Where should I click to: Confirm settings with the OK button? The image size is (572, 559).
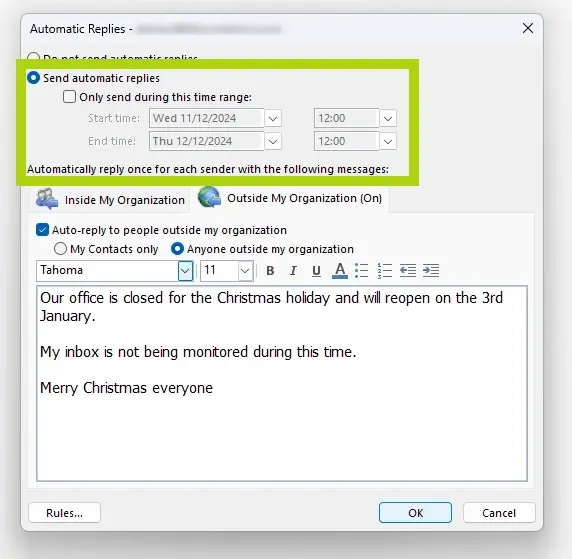pos(416,513)
